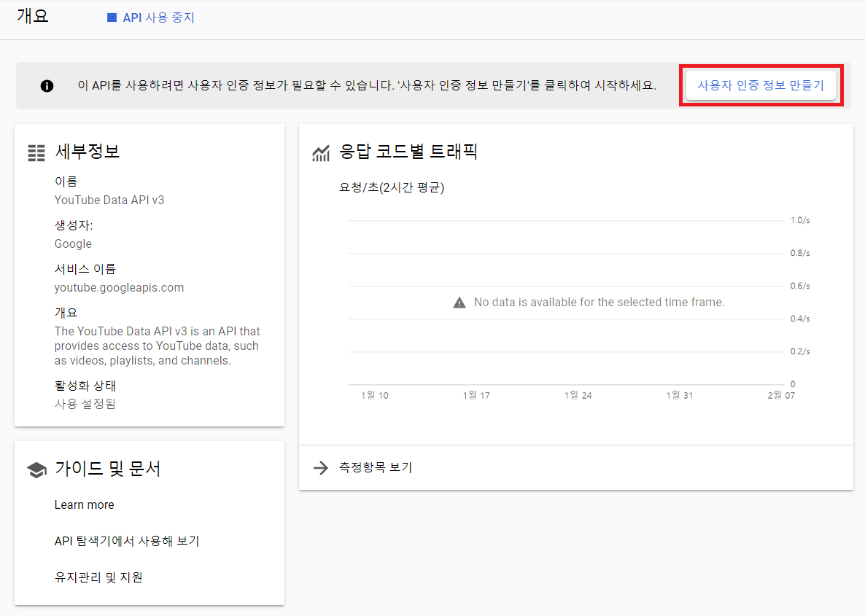
Task: Click the arrow icon next to 측정항목 보기
Action: pos(320,468)
